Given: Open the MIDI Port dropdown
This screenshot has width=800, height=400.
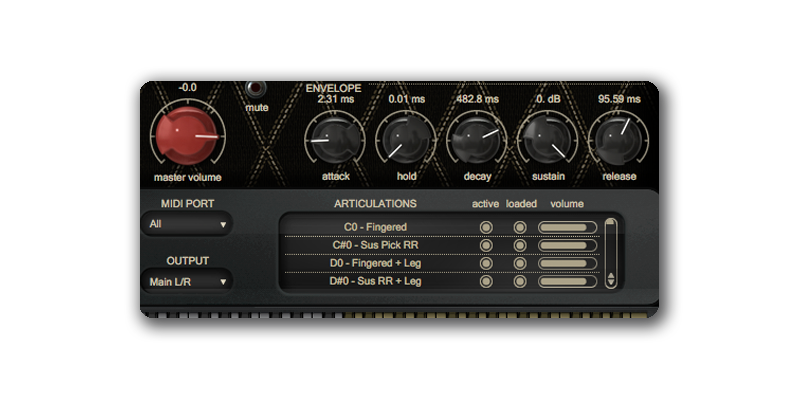Looking at the screenshot, I should point(187,225).
